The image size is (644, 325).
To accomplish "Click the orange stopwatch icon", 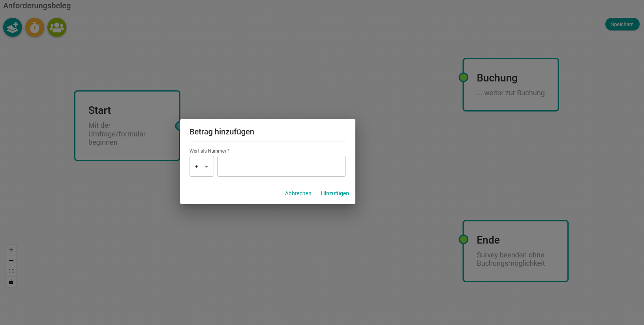I will point(35,28).
